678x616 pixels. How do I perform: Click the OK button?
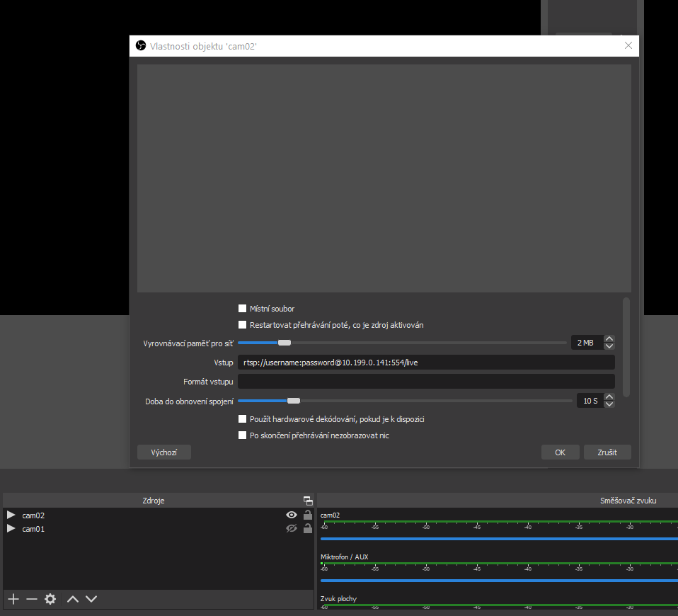tap(560, 452)
